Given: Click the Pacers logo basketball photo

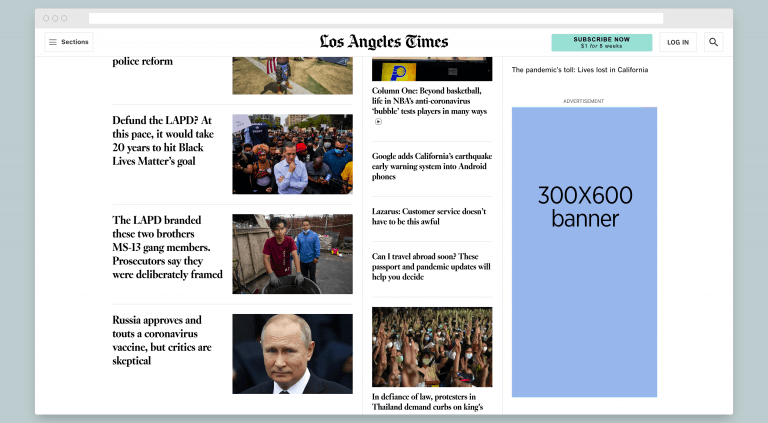Looking at the screenshot, I should tap(432, 69).
